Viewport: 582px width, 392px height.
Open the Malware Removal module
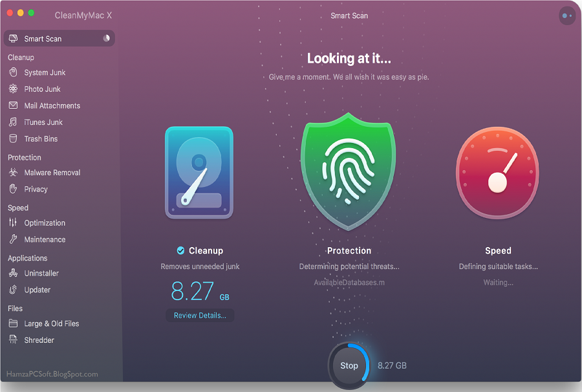tap(52, 173)
